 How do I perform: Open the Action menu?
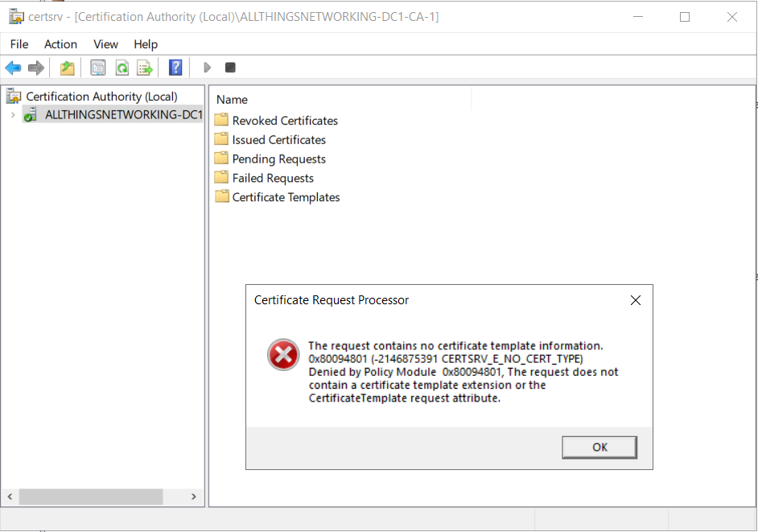click(x=60, y=44)
